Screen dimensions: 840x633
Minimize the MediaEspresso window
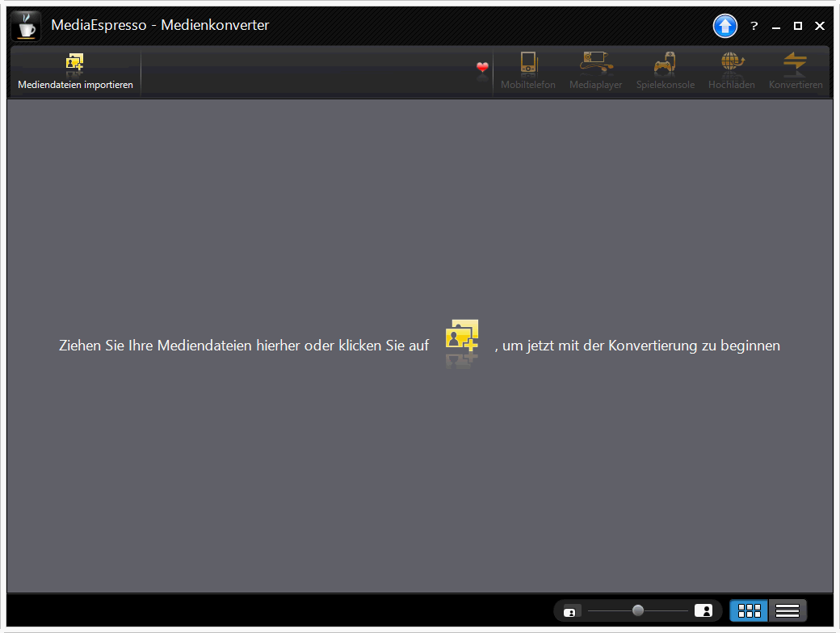pyautogui.click(x=775, y=27)
